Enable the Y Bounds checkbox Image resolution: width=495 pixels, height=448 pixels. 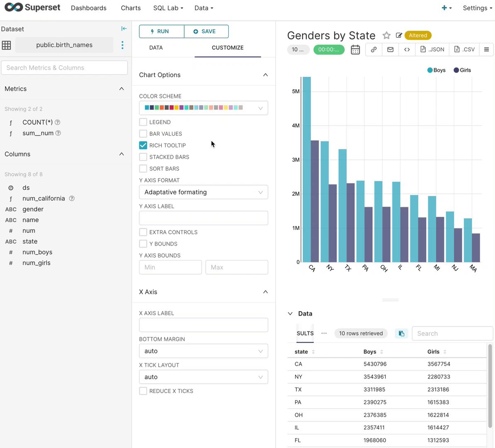143,244
